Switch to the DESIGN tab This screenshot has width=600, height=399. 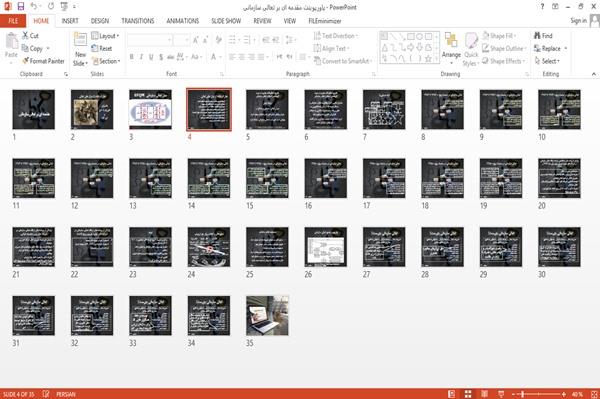(x=100, y=21)
